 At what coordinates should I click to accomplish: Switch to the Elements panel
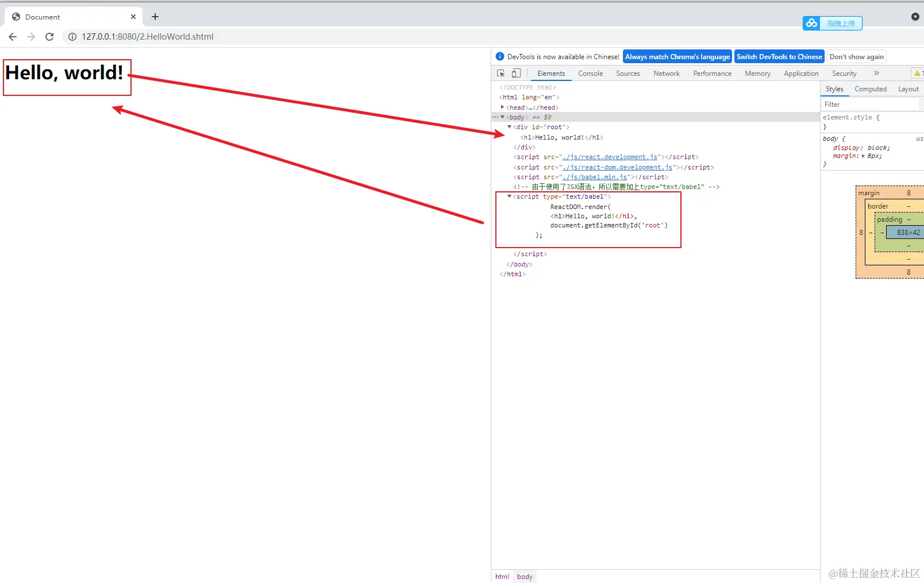click(x=551, y=74)
